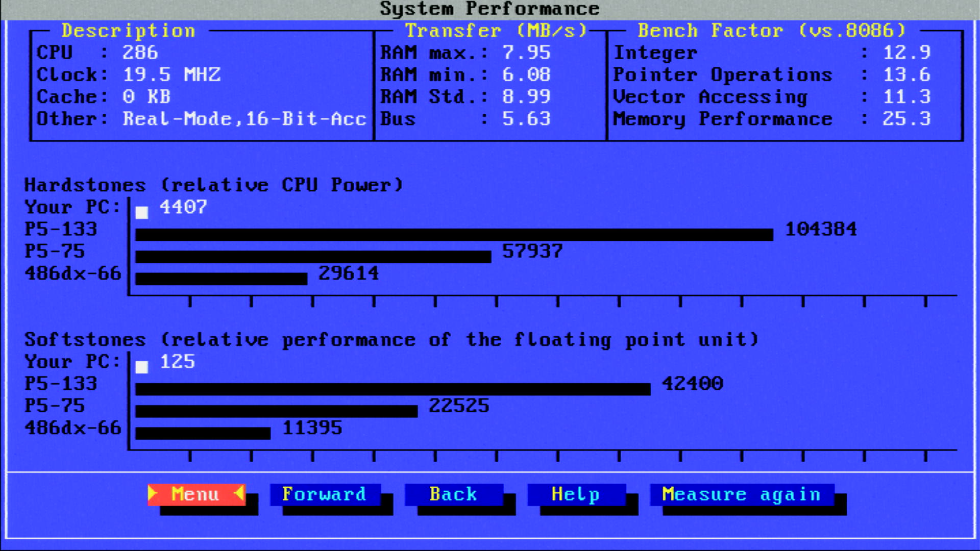The width and height of the screenshot is (980, 551).
Task: Click the Softstones Your PC bar
Action: click(x=142, y=367)
